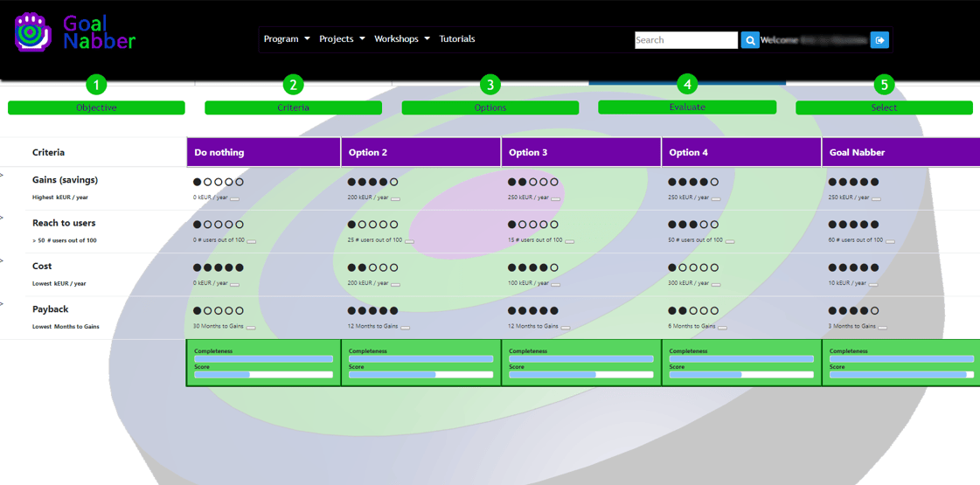Expand the Reach to users row arrow

[2, 218]
